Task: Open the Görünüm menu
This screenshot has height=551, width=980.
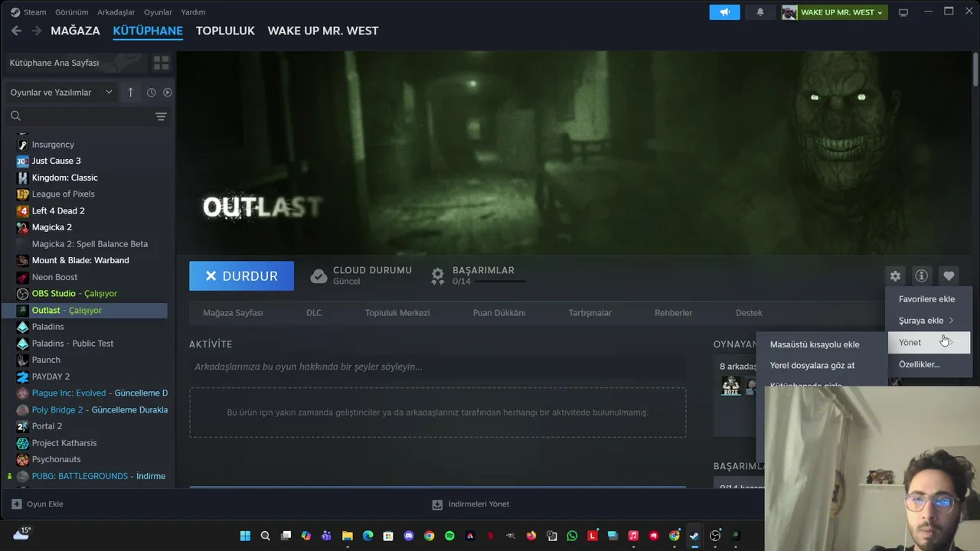Action: [71, 12]
